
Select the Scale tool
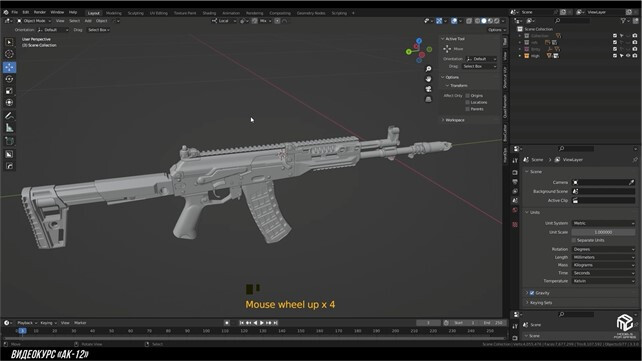(9, 91)
